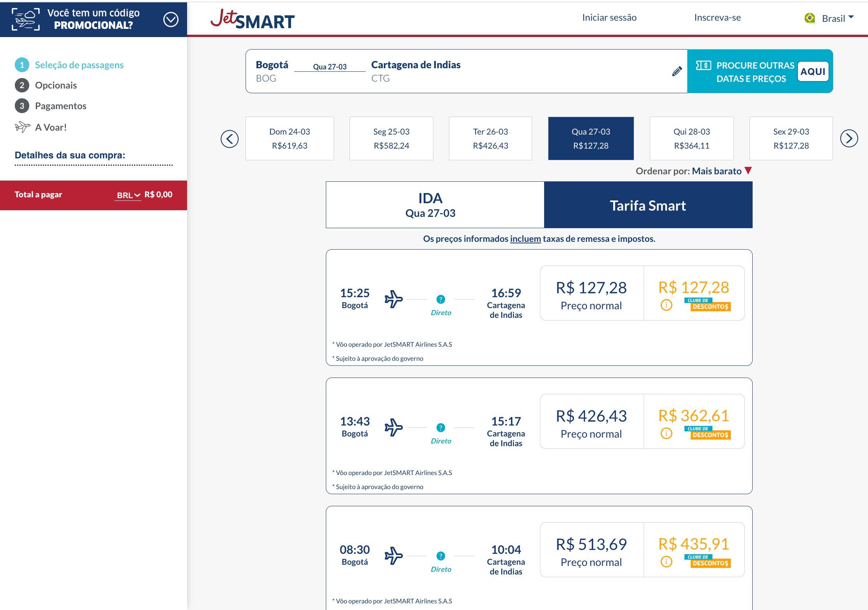
Task: Click the airplane icon on the 15:25 flight
Action: [393, 299]
